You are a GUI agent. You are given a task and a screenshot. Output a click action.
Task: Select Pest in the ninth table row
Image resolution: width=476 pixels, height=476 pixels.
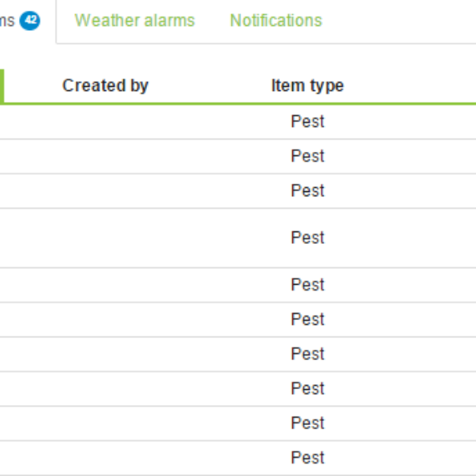(x=307, y=423)
